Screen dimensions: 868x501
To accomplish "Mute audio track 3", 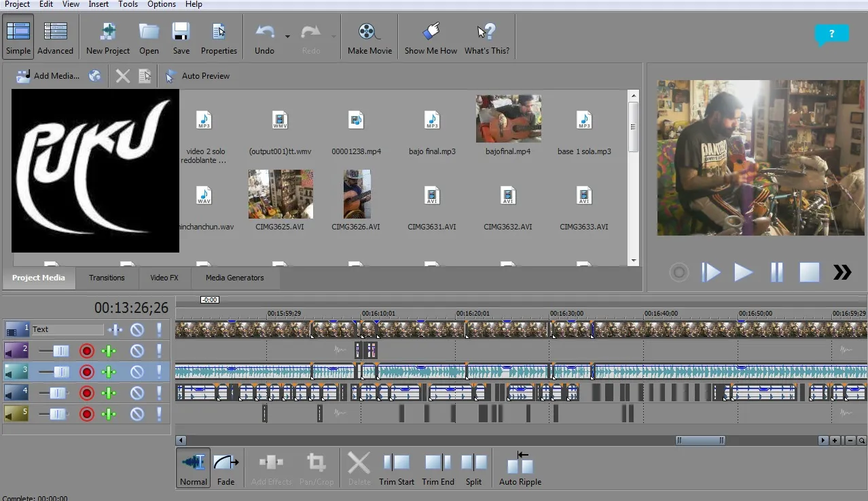I will point(137,372).
